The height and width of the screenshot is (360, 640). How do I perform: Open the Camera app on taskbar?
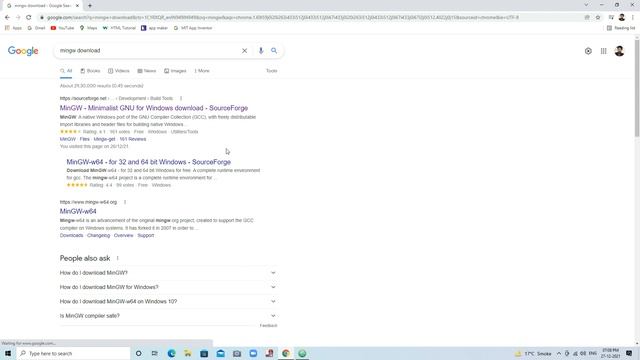[237, 353]
